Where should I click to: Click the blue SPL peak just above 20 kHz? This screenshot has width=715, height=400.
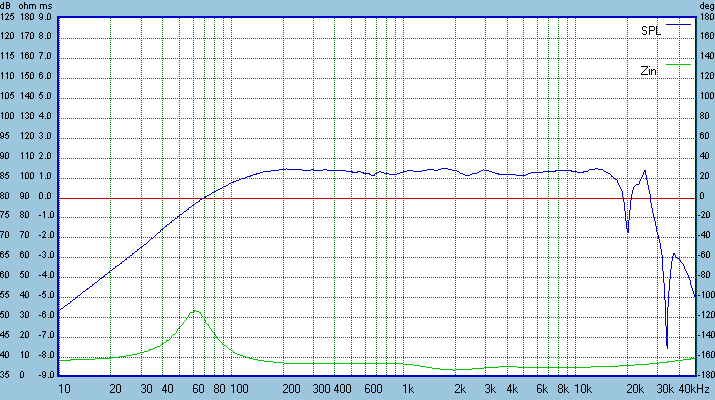[644, 170]
